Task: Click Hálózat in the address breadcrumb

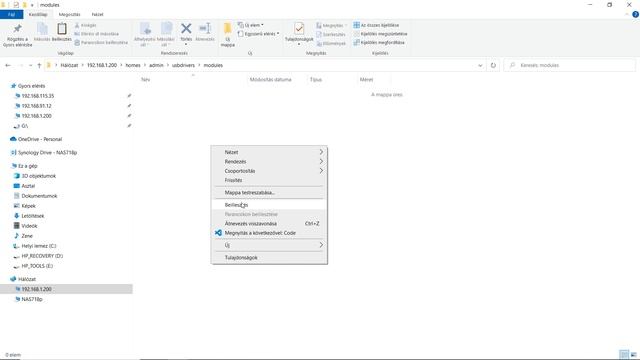Action: pyautogui.click(x=69, y=65)
